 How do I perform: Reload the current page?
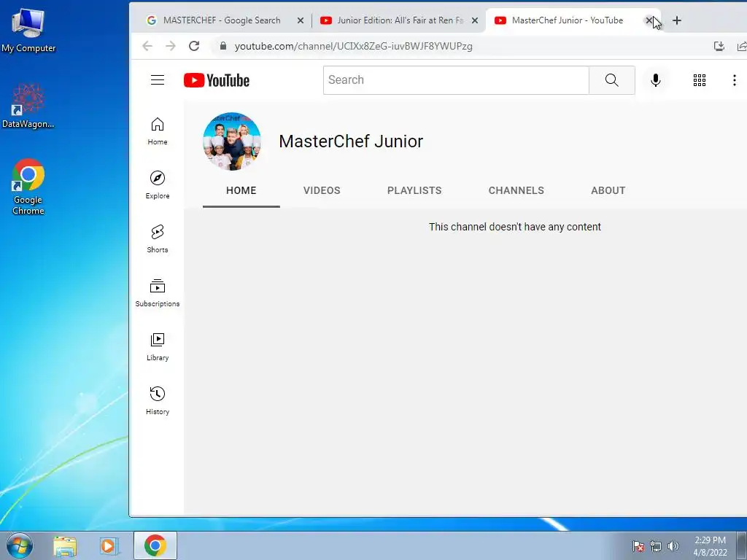[x=194, y=46]
